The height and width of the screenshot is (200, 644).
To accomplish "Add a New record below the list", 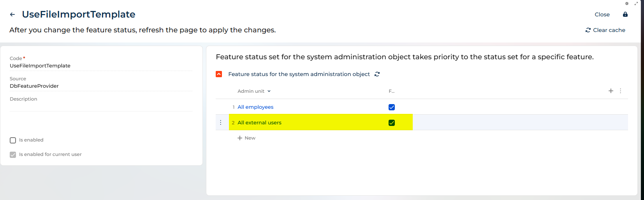I will coord(246,138).
